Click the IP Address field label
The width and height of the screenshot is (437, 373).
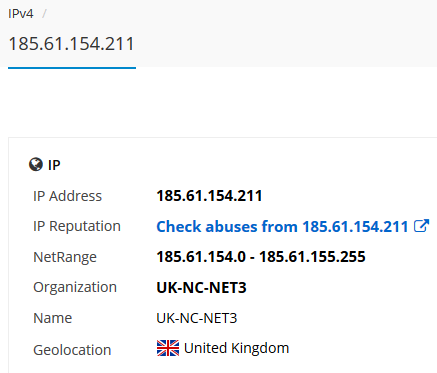(x=67, y=196)
